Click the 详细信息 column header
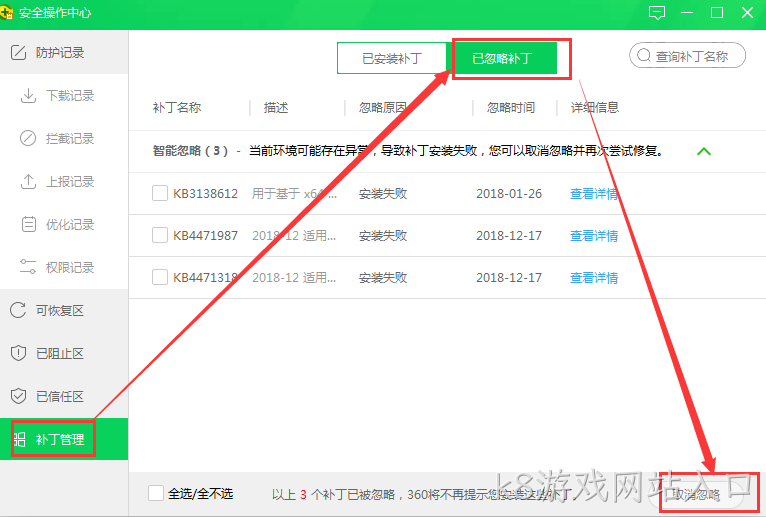The width and height of the screenshot is (766, 517). (595, 108)
